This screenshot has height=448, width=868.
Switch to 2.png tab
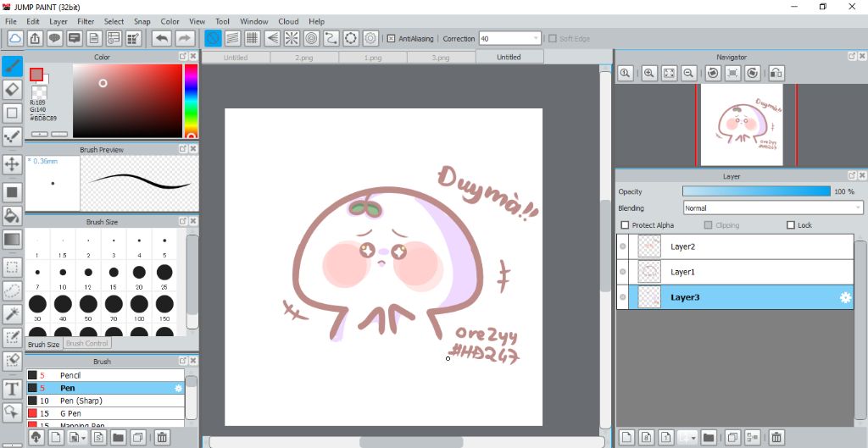click(304, 57)
